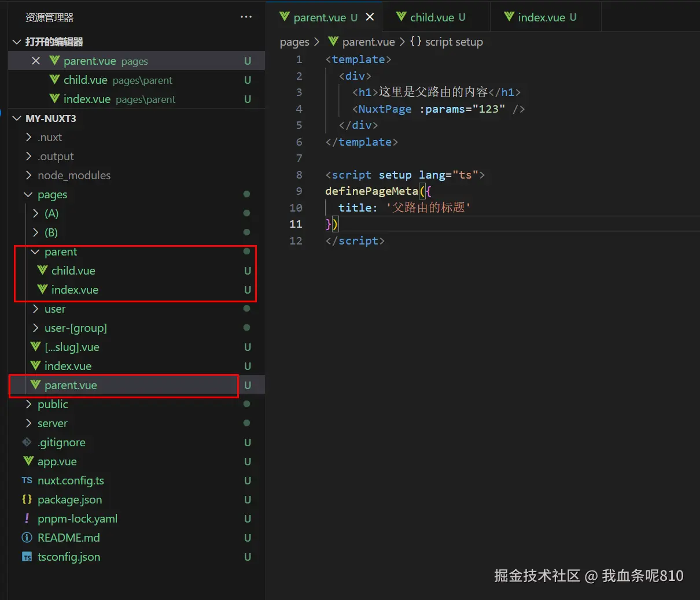Expand the user-[group] folder
This screenshot has width=700, height=600.
pyautogui.click(x=35, y=328)
